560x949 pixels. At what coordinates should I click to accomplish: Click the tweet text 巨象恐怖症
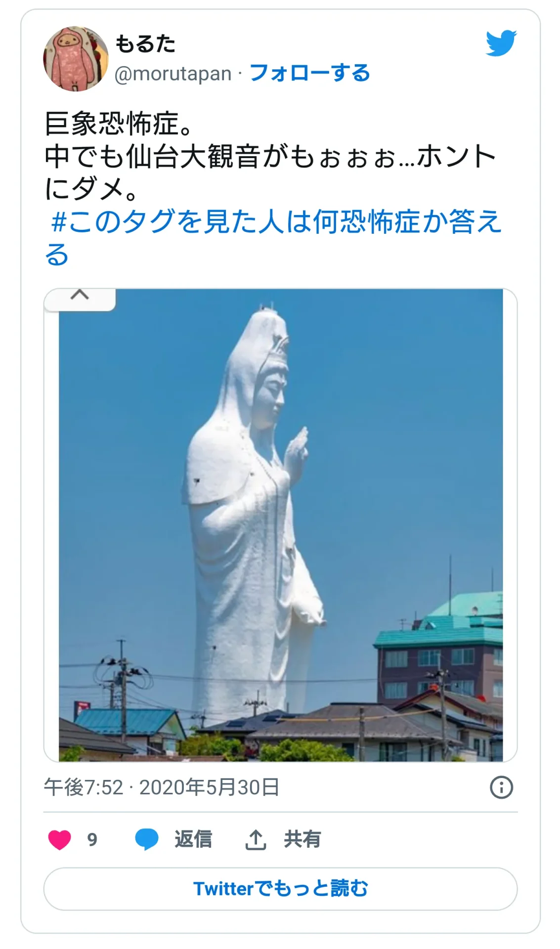(119, 124)
